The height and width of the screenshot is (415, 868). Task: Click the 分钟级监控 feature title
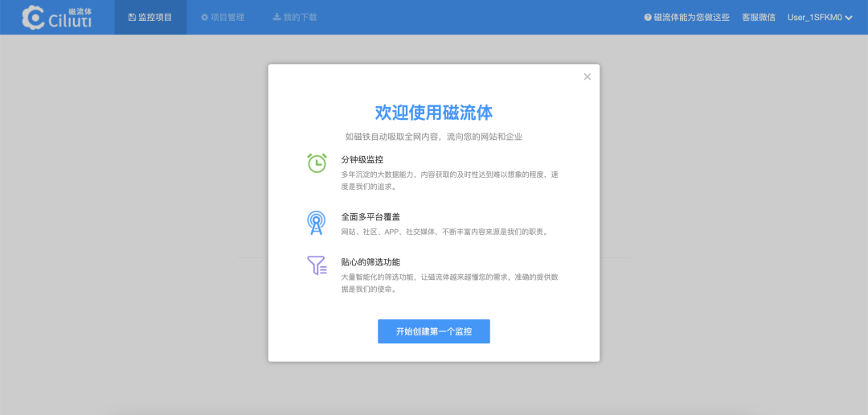coord(362,160)
